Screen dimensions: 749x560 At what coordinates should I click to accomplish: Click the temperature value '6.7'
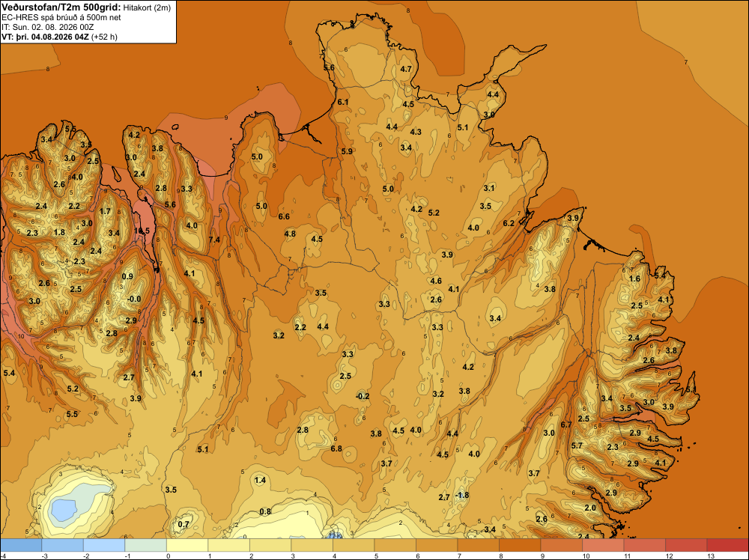pyautogui.click(x=566, y=425)
